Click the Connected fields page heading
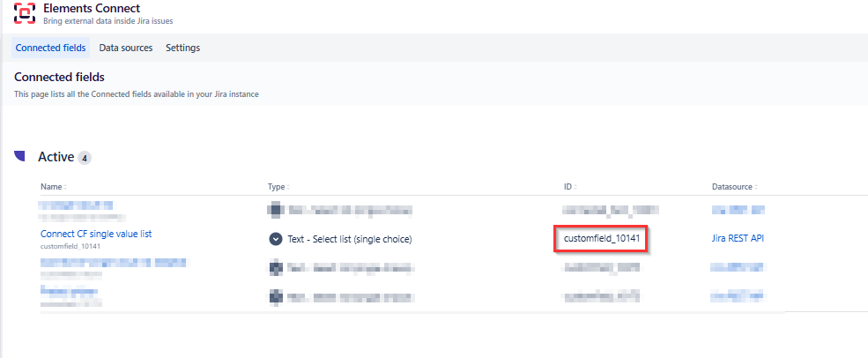Image resolution: width=868 pixels, height=358 pixels. coord(59,78)
